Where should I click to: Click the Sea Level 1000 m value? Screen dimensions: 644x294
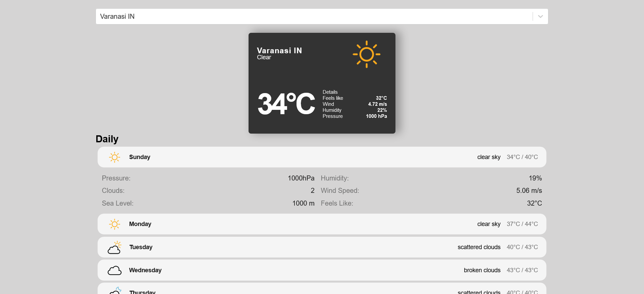(303, 203)
